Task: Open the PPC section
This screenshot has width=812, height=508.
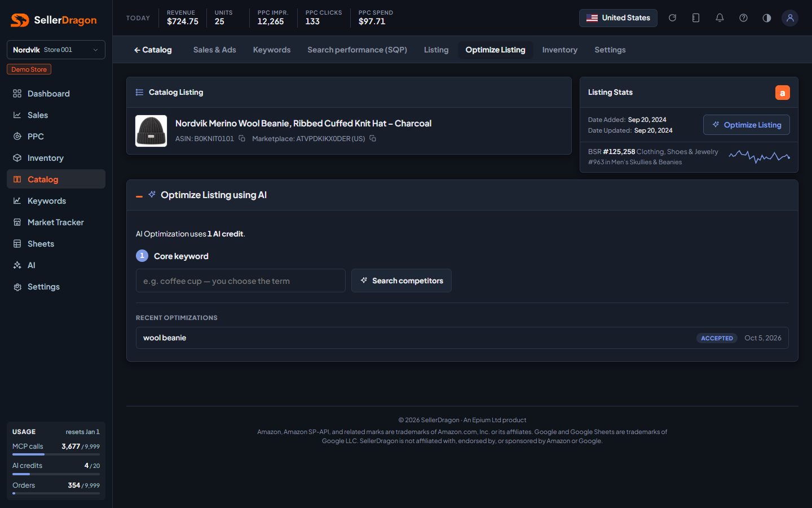Action: [x=56, y=137]
